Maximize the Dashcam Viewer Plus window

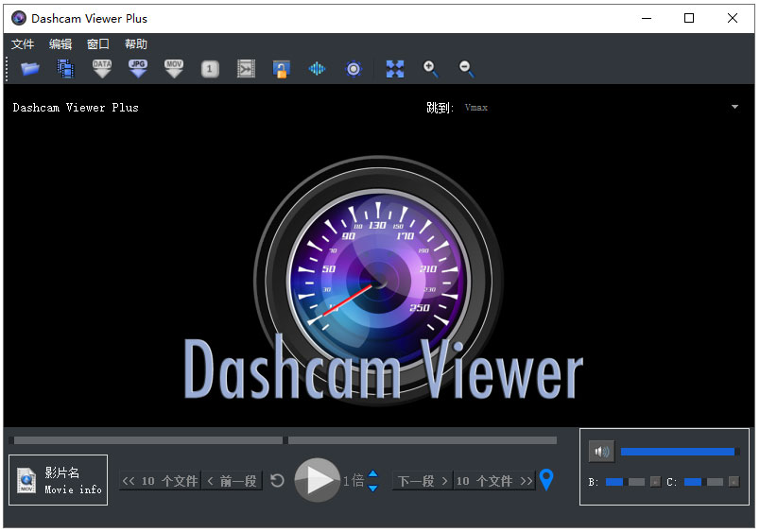[689, 18]
